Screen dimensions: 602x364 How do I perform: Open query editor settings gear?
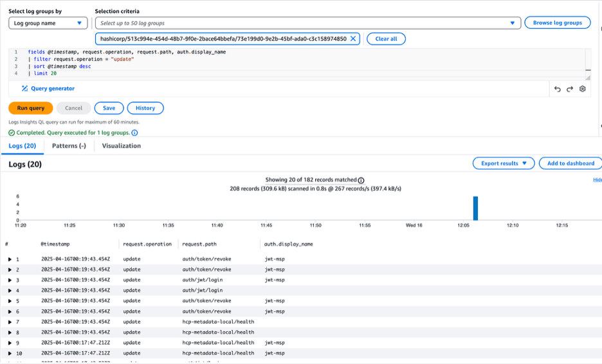tap(583, 89)
